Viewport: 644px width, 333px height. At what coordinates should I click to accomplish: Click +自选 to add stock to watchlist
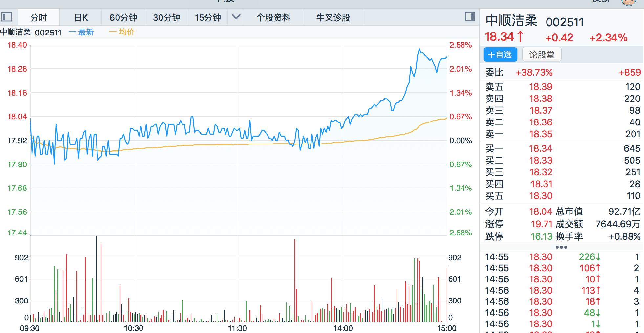tap(500, 55)
